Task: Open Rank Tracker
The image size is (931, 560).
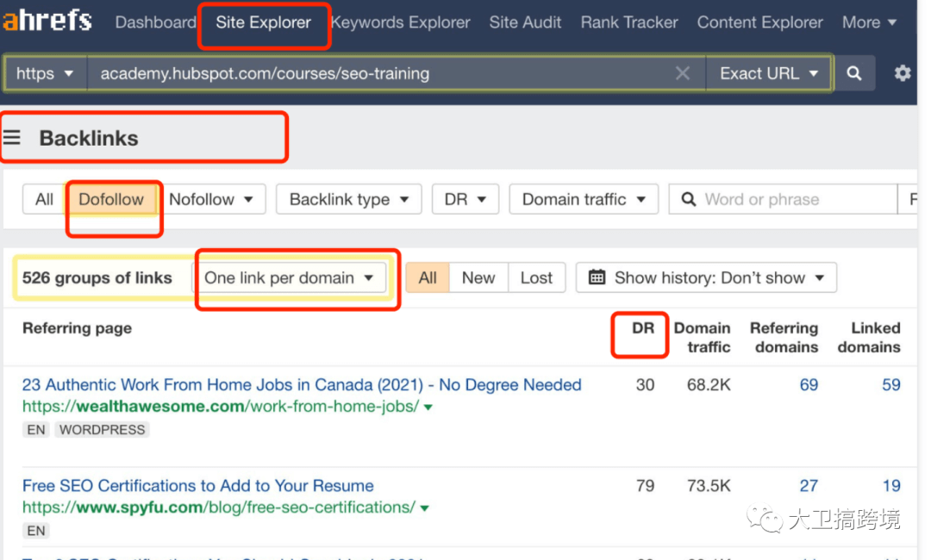Action: (629, 22)
